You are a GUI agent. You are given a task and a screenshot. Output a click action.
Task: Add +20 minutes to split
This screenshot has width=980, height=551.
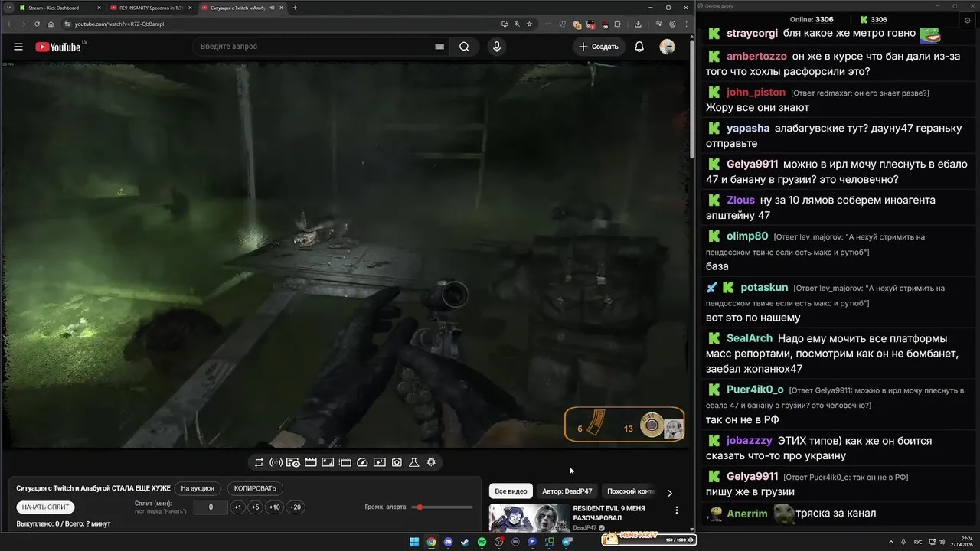coord(295,507)
